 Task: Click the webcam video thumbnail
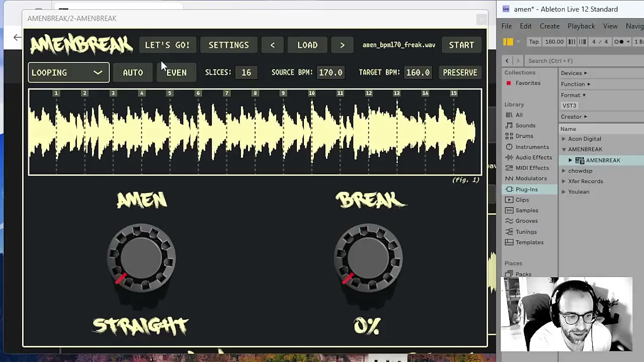567,315
